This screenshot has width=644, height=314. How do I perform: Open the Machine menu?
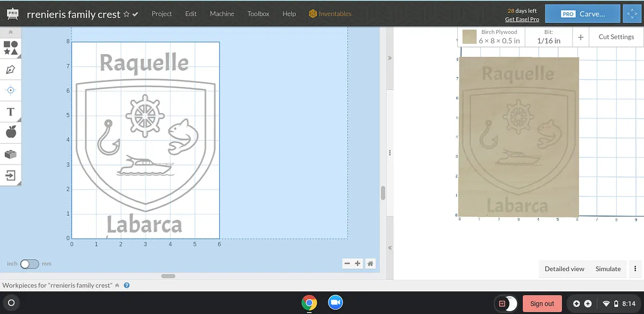point(222,14)
